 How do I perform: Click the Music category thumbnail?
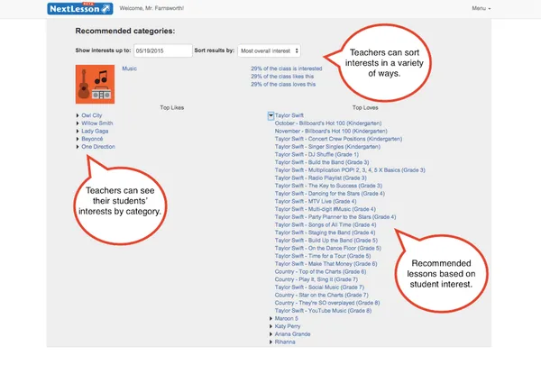coord(95,84)
